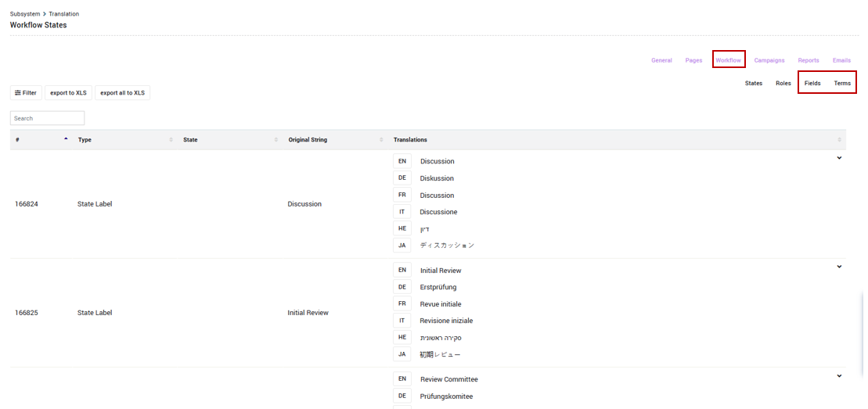This screenshot has height=409, width=868.
Task: Click the translation Review Committee
Action: pos(449,379)
